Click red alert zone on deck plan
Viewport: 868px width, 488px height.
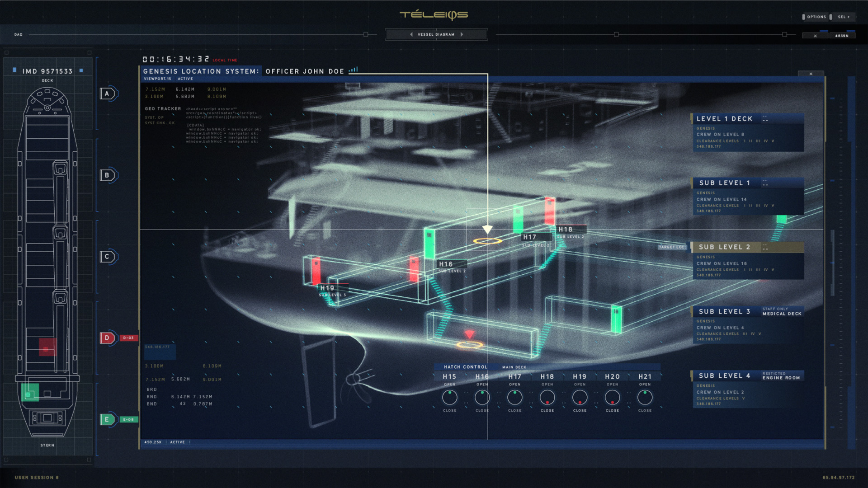click(47, 347)
